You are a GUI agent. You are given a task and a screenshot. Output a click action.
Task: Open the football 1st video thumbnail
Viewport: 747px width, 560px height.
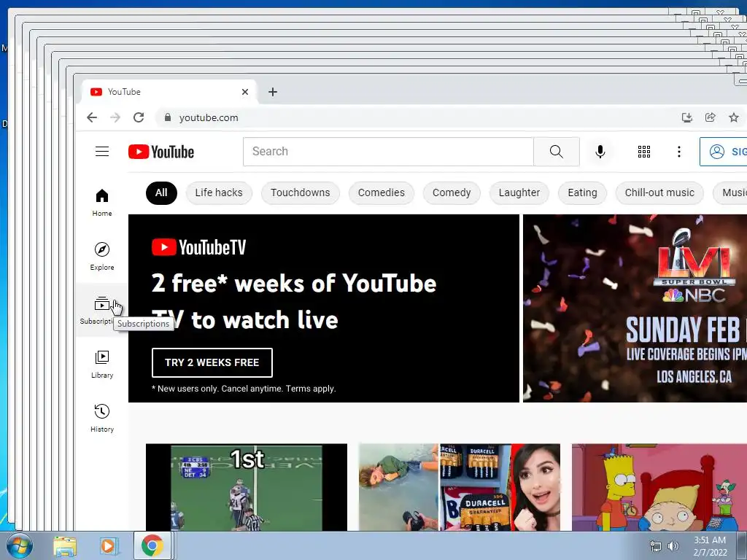click(x=247, y=487)
